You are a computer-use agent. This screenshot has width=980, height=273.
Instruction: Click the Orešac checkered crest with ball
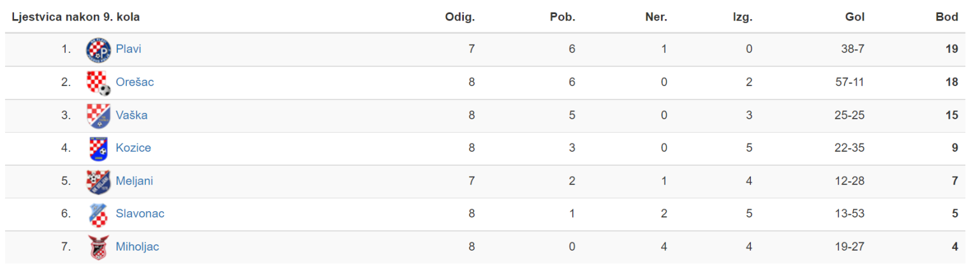click(x=98, y=83)
